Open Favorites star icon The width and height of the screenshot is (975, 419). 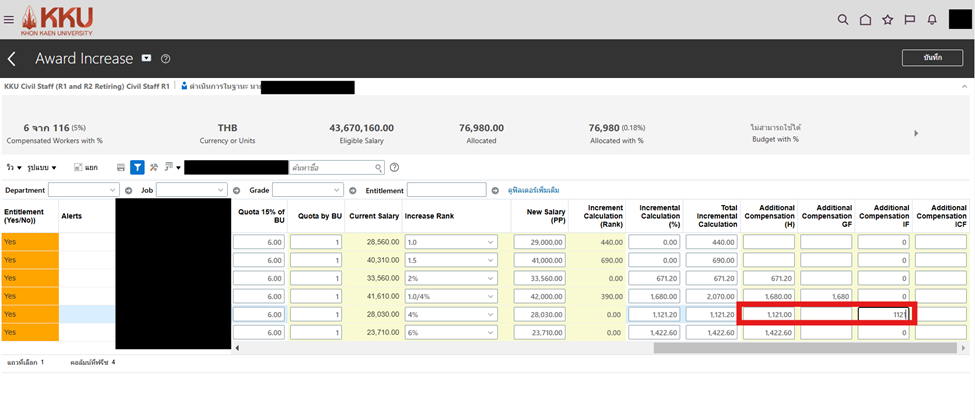pyautogui.click(x=887, y=19)
